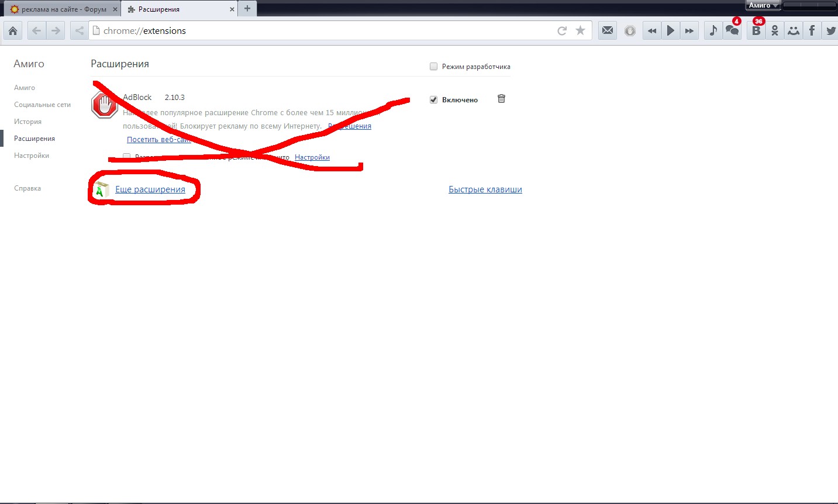Open История in sidebar
Viewport: 838px width, 504px height.
[27, 122]
